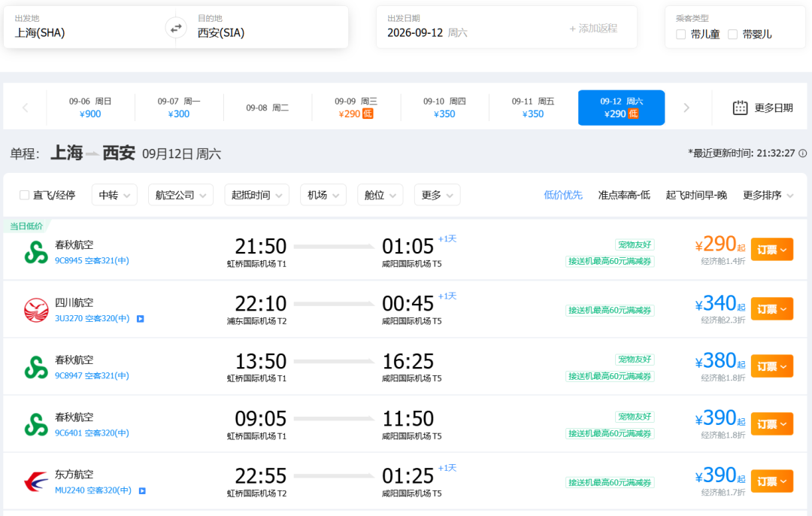Click 低 badge on 09-09 date
Image resolution: width=812 pixels, height=516 pixels.
(368, 114)
